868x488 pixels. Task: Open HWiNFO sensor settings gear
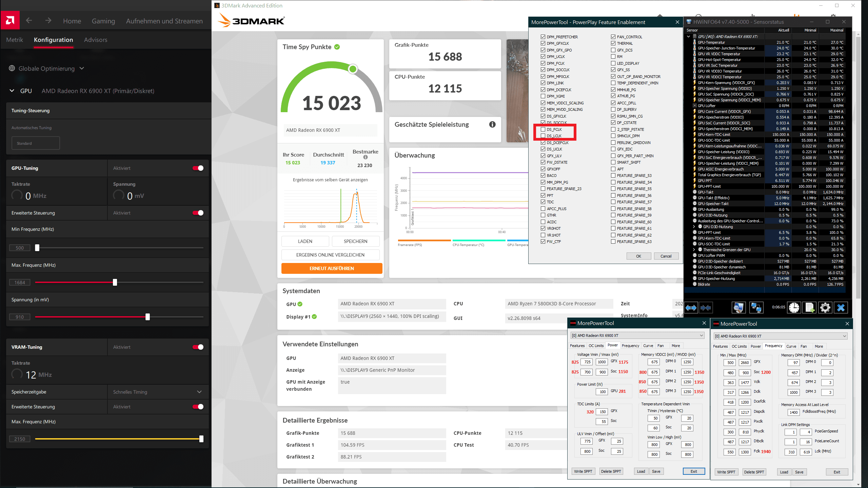coord(825,307)
